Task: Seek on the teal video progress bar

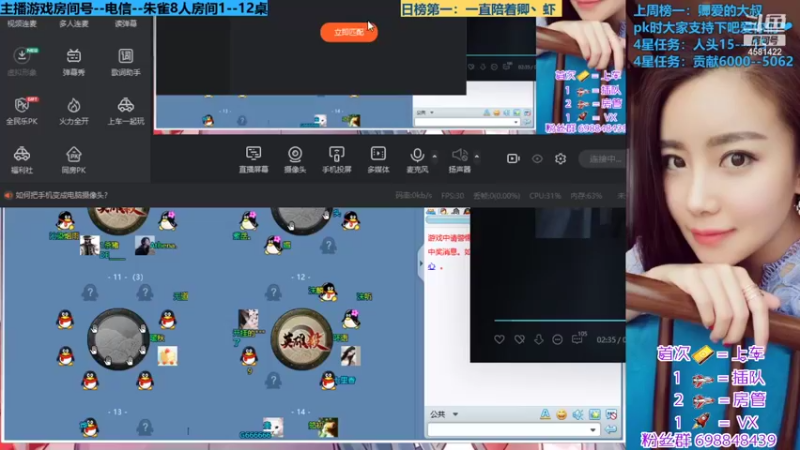Action: click(560, 320)
